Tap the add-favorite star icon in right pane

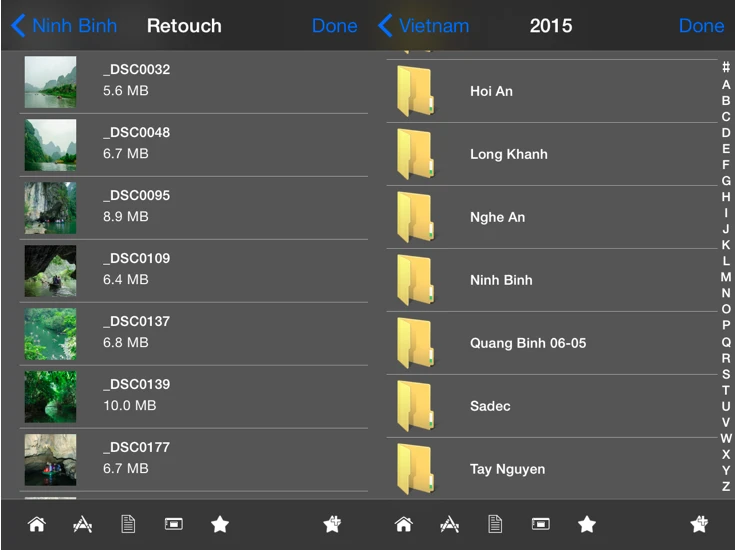[x=700, y=524]
